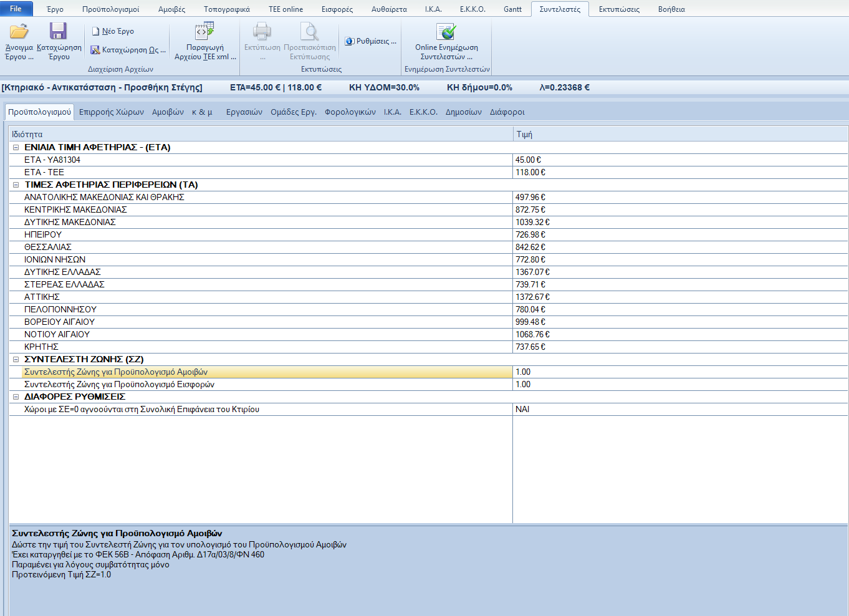Click Παραγωγή Αρχείου ΤΕΕ xml icon
The height and width of the screenshot is (616, 849).
pos(204,31)
